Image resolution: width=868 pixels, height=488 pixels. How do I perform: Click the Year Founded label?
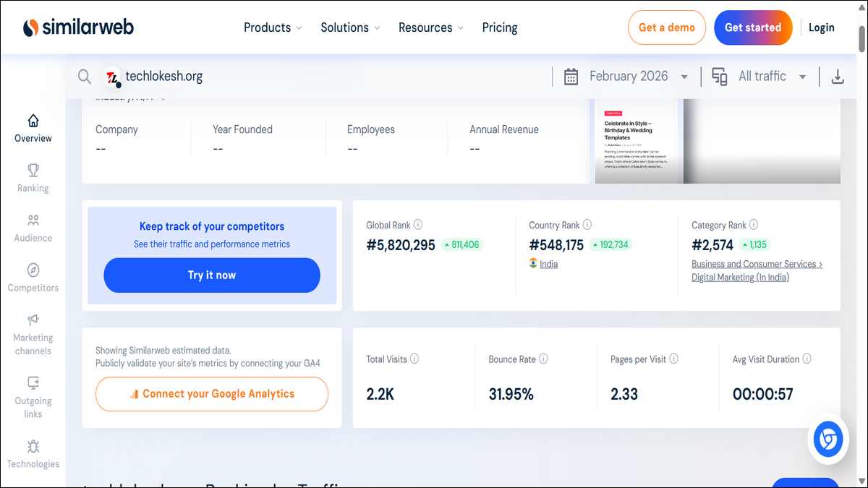242,129
